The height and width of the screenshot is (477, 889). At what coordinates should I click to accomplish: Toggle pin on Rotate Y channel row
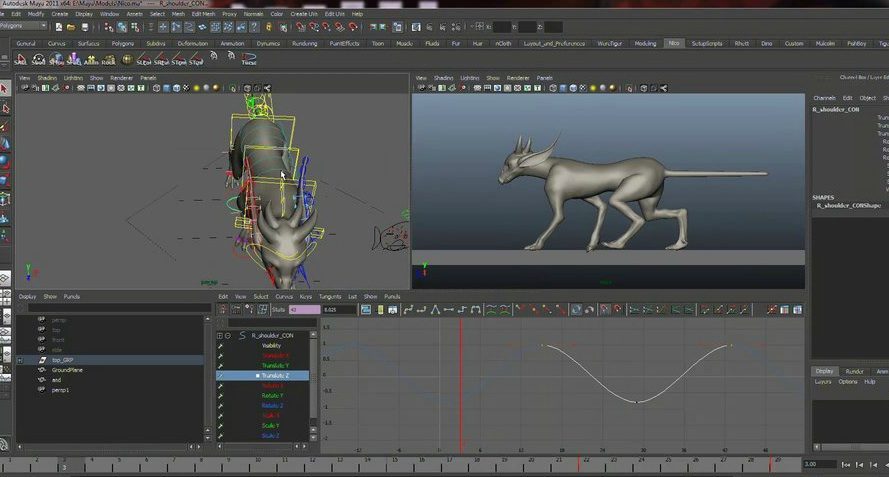pyautogui.click(x=221, y=396)
